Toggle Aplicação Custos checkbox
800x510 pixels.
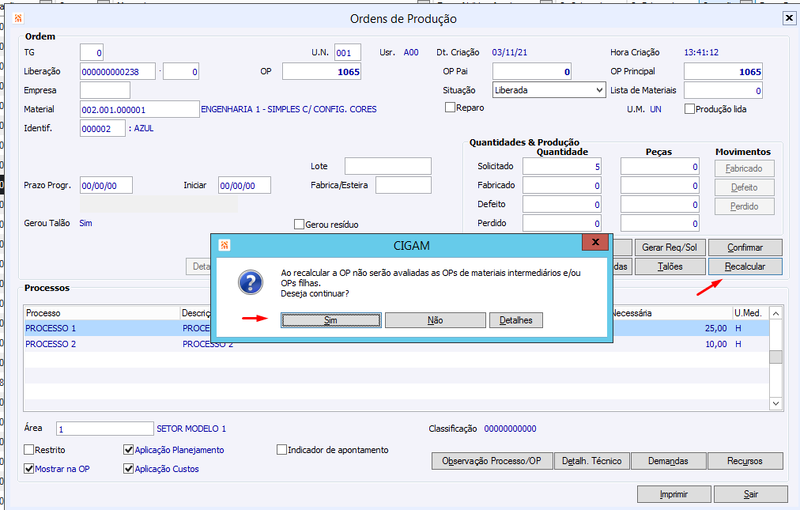click(x=129, y=469)
